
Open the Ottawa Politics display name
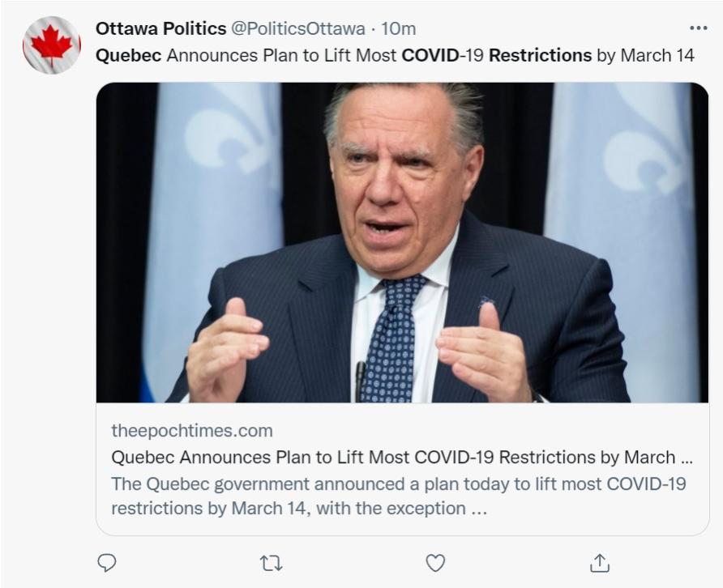pyautogui.click(x=160, y=28)
